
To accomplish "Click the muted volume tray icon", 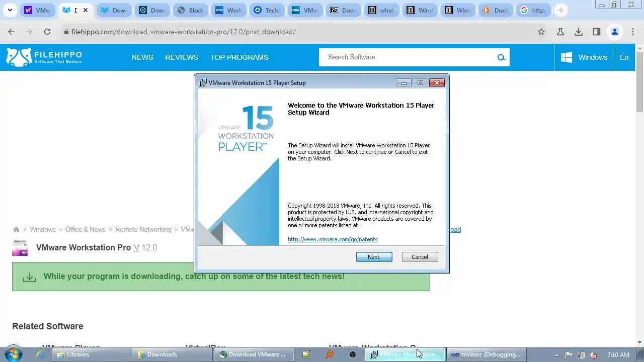I will (593, 354).
